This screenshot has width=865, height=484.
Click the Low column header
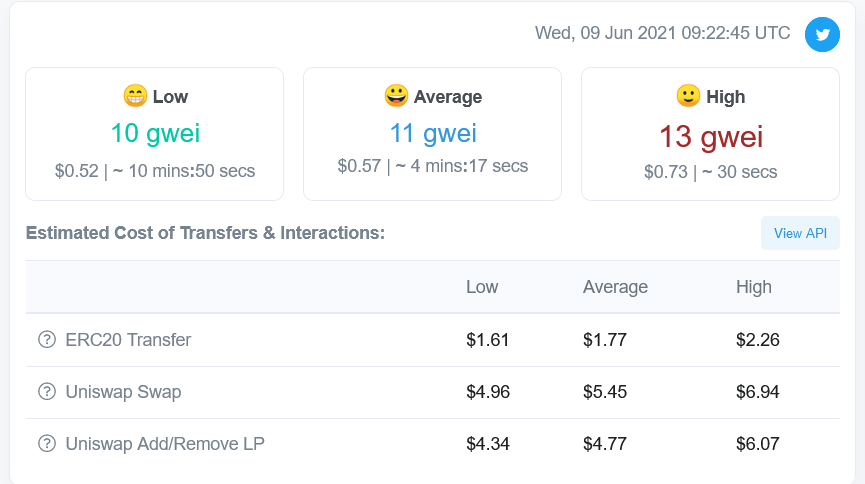coord(482,287)
